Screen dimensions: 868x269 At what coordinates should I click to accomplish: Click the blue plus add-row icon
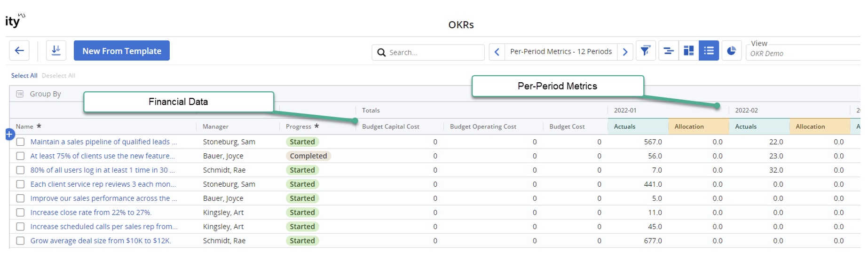point(10,134)
